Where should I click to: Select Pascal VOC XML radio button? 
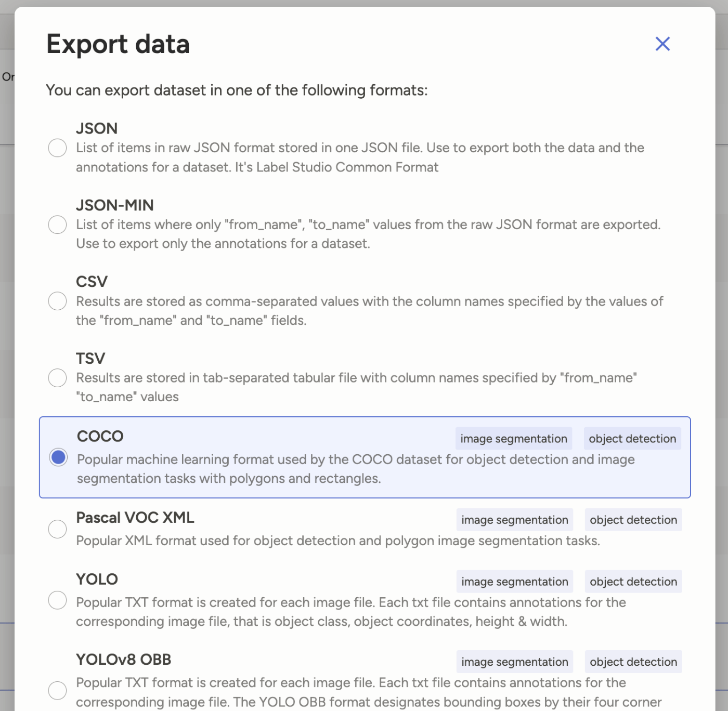57,529
